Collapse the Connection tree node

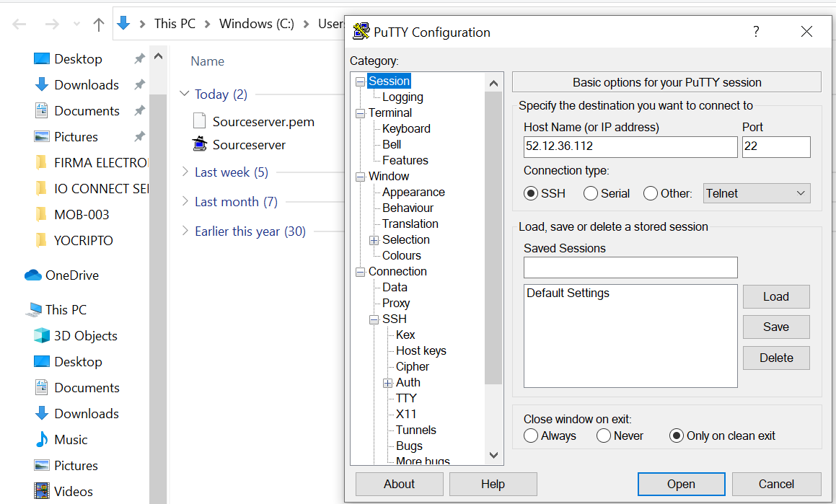[x=361, y=272]
